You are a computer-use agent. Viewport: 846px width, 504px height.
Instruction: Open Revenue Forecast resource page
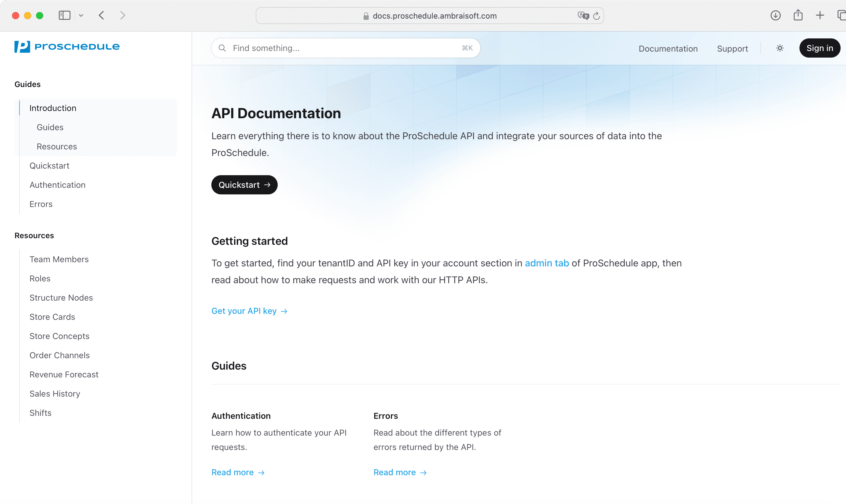(64, 374)
